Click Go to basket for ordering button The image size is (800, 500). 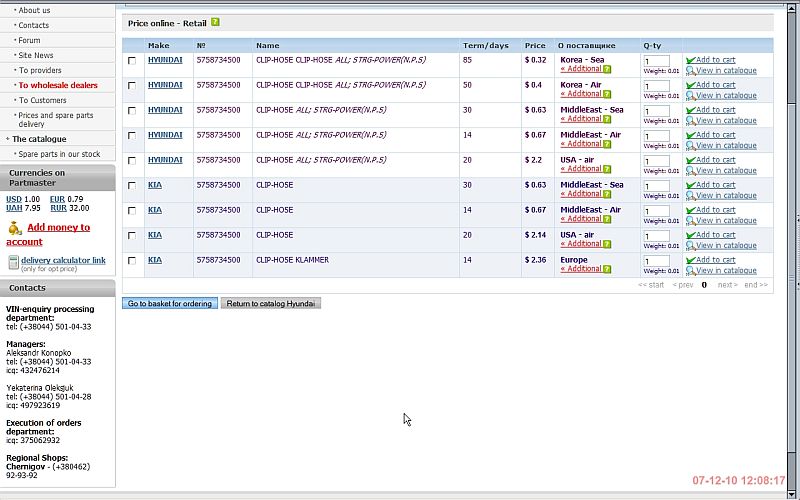point(170,304)
